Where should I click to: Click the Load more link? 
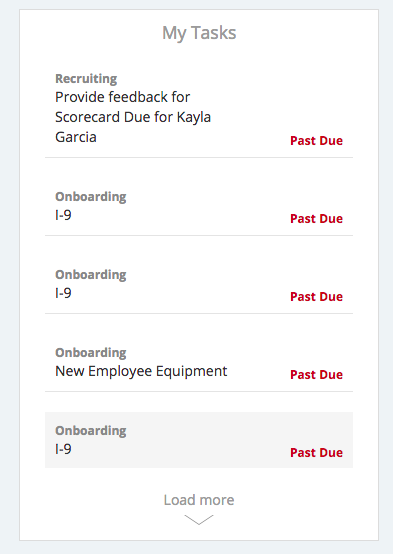199,500
